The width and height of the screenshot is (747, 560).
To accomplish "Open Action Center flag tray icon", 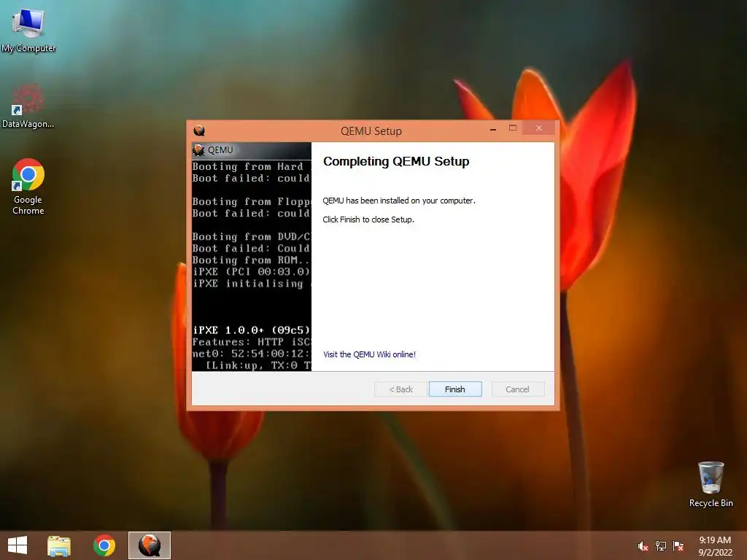I will 678,546.
